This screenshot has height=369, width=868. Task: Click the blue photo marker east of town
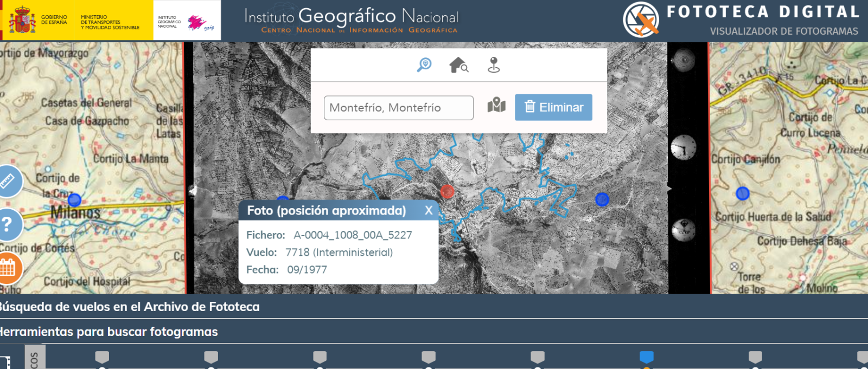click(602, 199)
